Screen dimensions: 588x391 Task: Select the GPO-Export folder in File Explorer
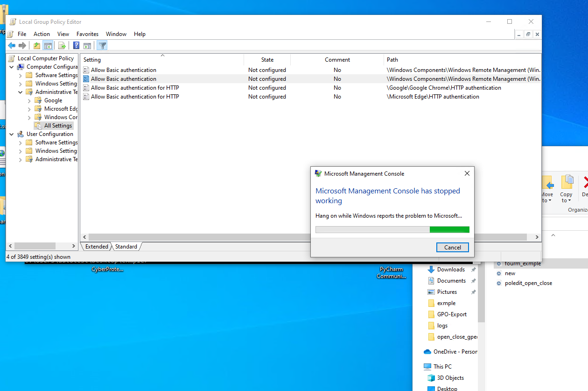[452, 314]
